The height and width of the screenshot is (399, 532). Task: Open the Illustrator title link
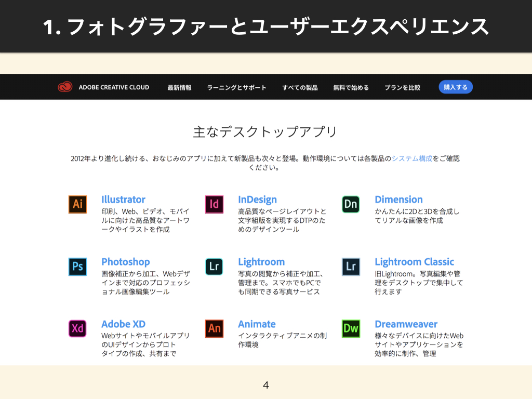(123, 199)
